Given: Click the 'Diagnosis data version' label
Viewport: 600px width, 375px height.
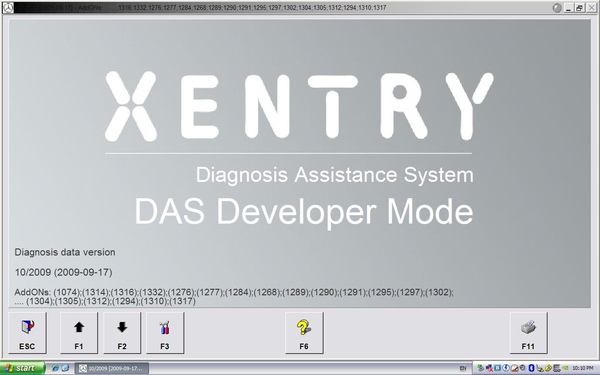Looking at the screenshot, I should click(x=65, y=252).
